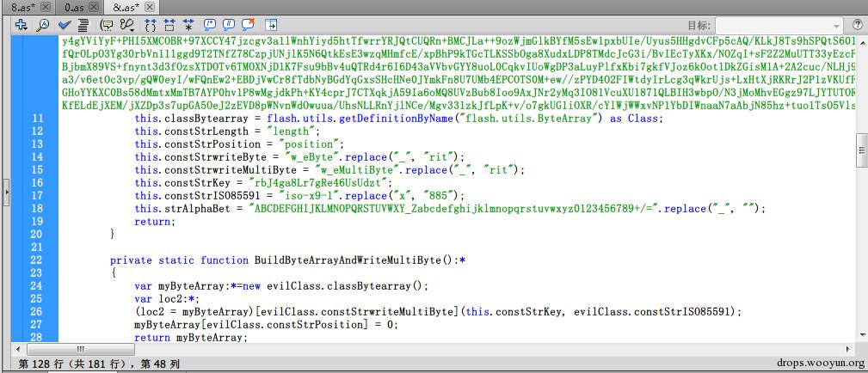
Task: Click line number 22 in gutter
Action: 37,260
